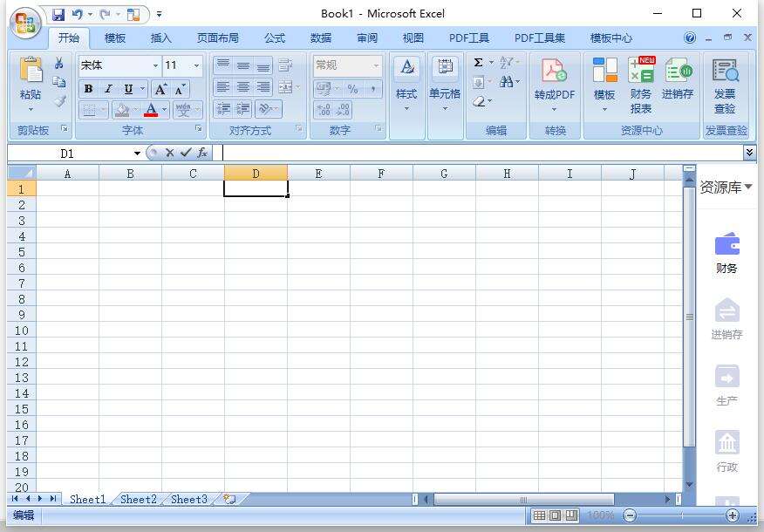This screenshot has width=764, height=532.
Task: Toggle italic formatting
Action: 108,89
